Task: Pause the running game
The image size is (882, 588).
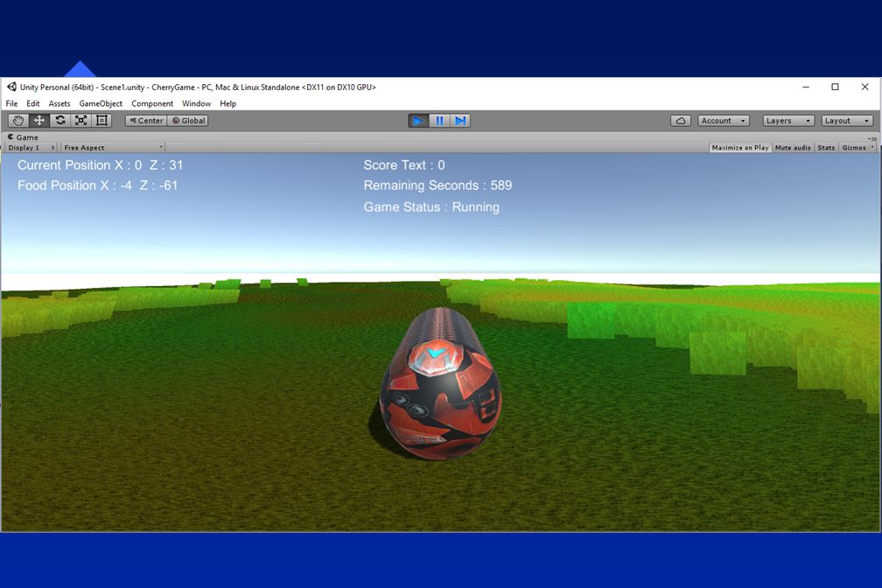Action: point(439,121)
